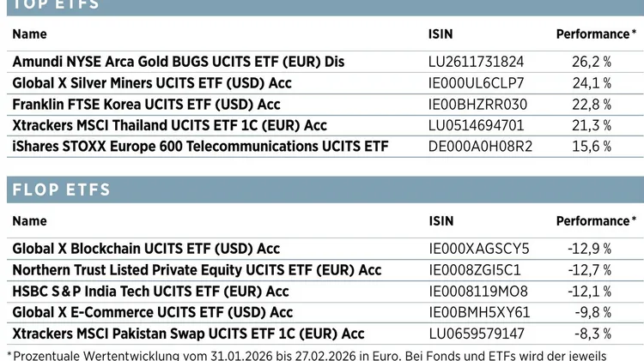Click the ISIN column header in Flop ETFs table
Image resolution: width=644 pixels, height=361 pixels.
tap(440, 220)
